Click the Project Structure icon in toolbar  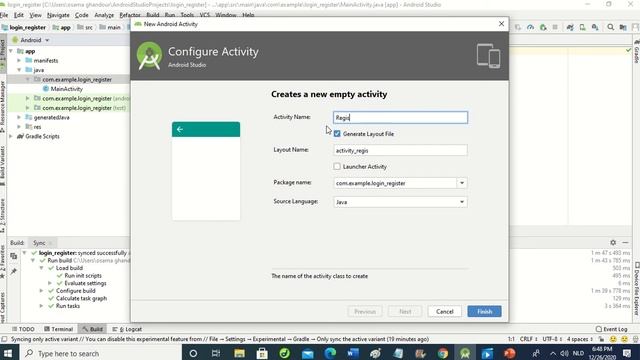pos(623,27)
